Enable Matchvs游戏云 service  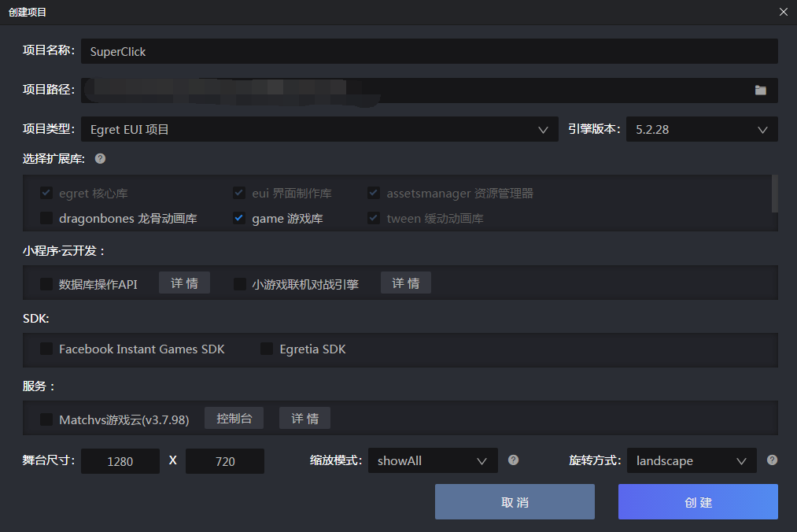click(x=46, y=419)
